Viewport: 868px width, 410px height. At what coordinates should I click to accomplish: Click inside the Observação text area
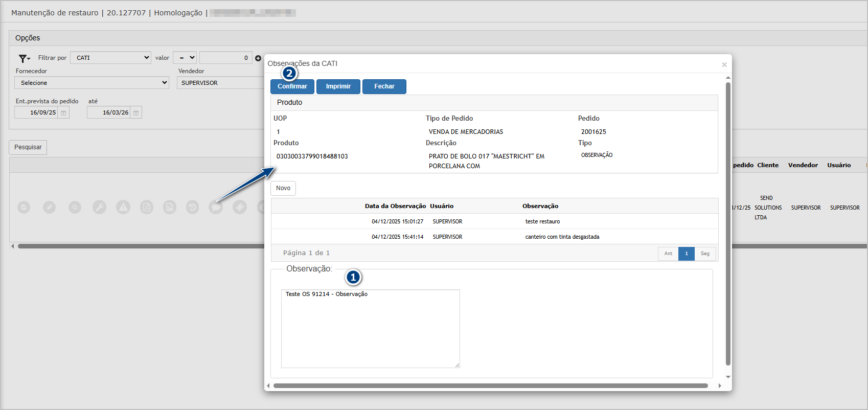(x=370, y=329)
